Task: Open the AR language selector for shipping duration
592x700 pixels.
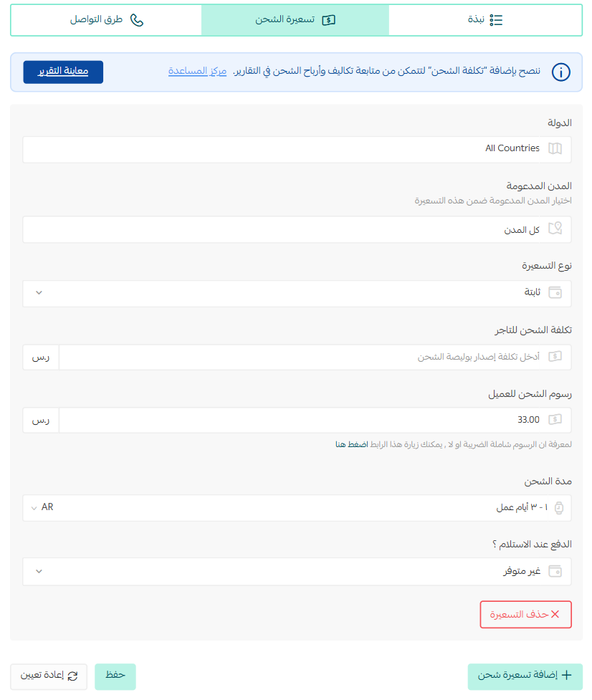Action: [x=42, y=507]
